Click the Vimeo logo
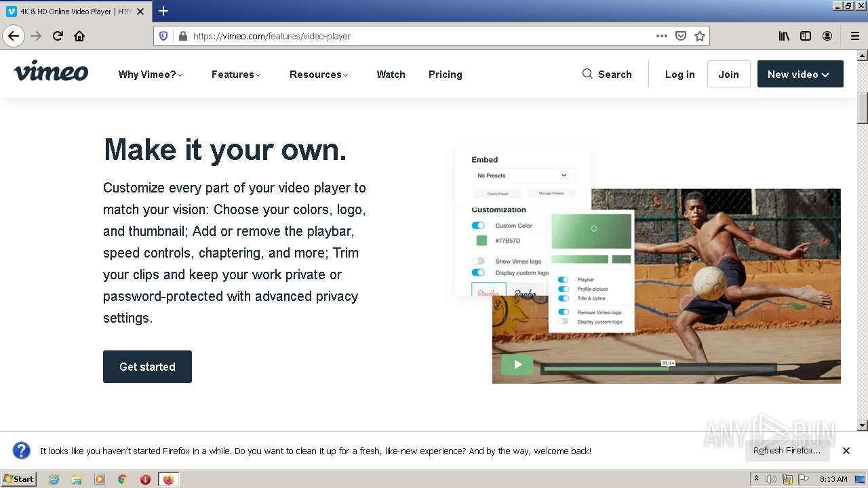This screenshot has width=868, height=488. 51,71
